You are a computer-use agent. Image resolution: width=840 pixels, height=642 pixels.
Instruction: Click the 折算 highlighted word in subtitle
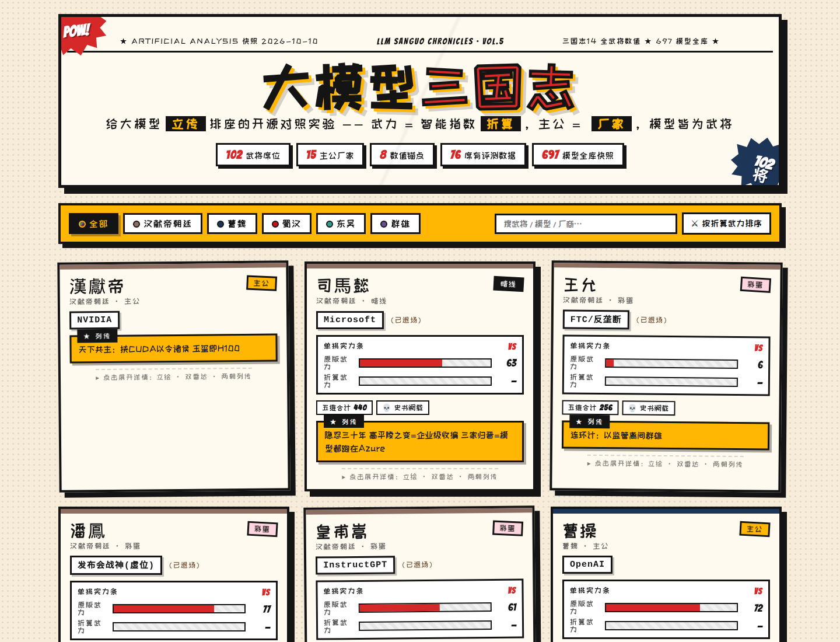tap(501, 124)
